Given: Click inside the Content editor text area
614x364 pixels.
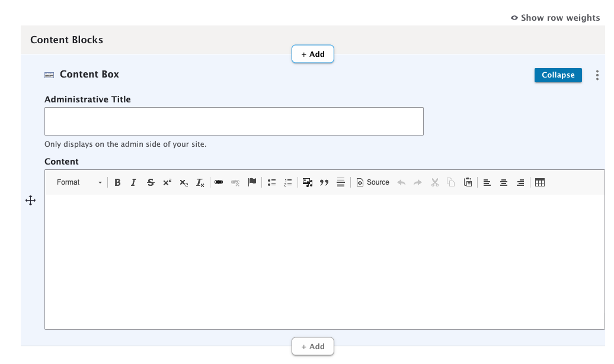Looking at the screenshot, I should 325,262.
